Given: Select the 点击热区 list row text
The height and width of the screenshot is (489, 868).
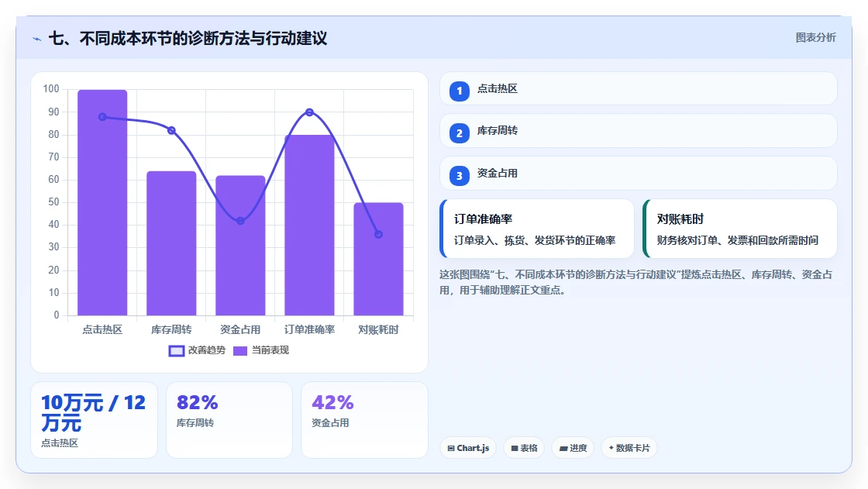Looking at the screenshot, I should 497,88.
